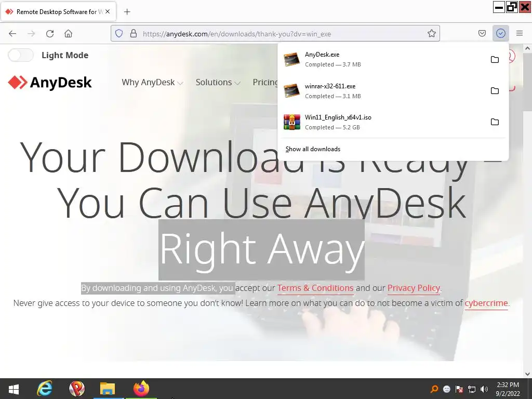The image size is (532, 399).
Task: Open tracking protection shield info
Action: [119, 33]
